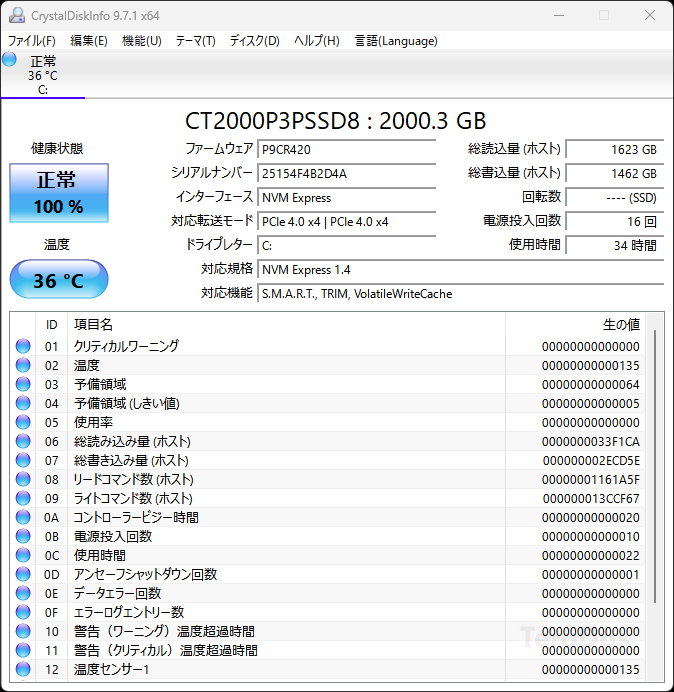The image size is (674, 692).
Task: Click the transfer mode field PCIe 4.0 x4
Action: 346,222
